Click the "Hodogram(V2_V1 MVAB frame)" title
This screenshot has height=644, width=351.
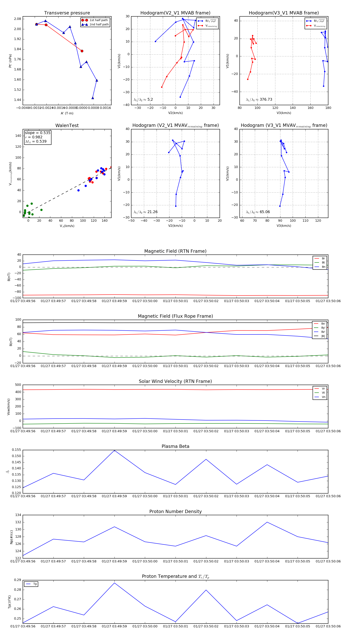coord(175,13)
